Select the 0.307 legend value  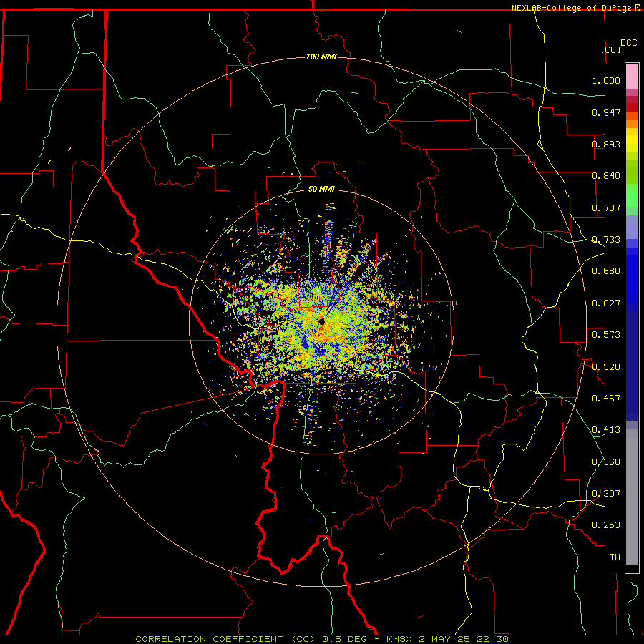[606, 494]
